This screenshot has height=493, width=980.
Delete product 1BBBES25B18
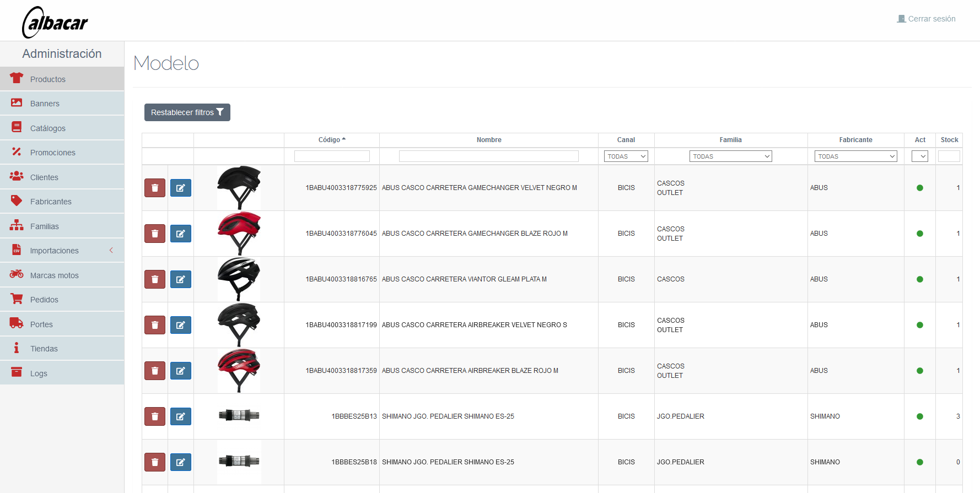pos(155,462)
